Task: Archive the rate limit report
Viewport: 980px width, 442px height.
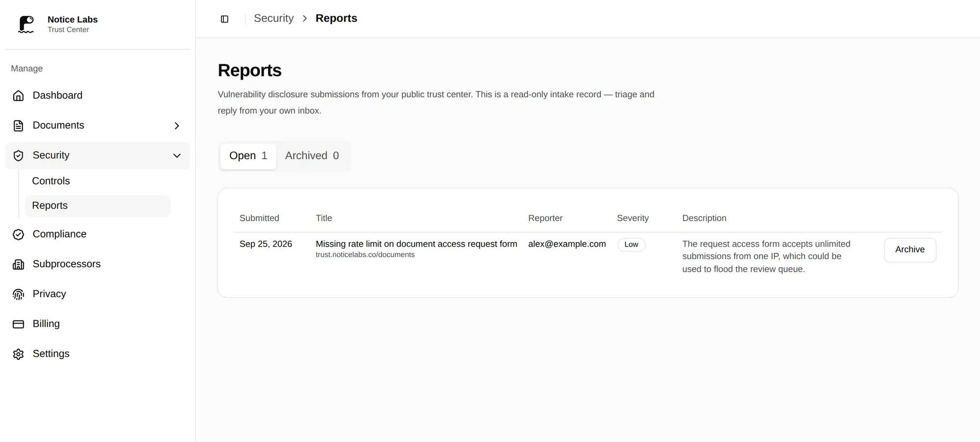Action: 910,250
